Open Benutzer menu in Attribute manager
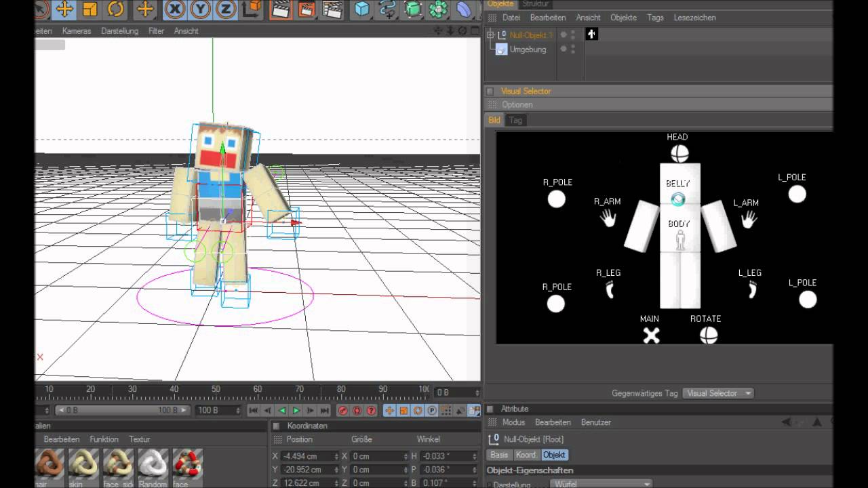The image size is (868, 488). [596, 422]
